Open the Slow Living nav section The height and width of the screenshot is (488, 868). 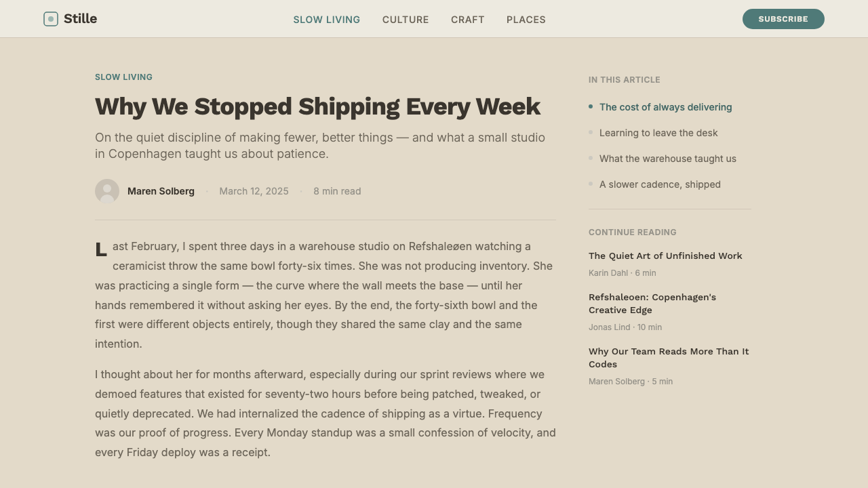(327, 20)
